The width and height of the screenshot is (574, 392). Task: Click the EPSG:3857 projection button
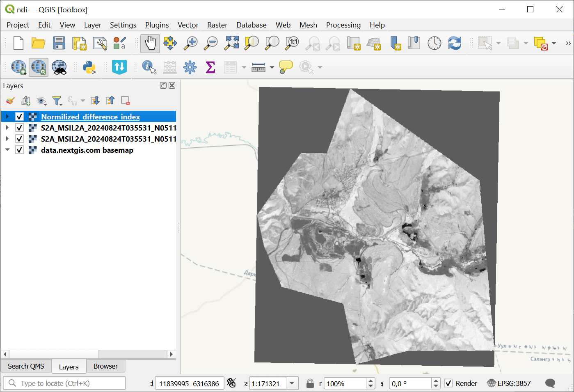[x=509, y=383]
